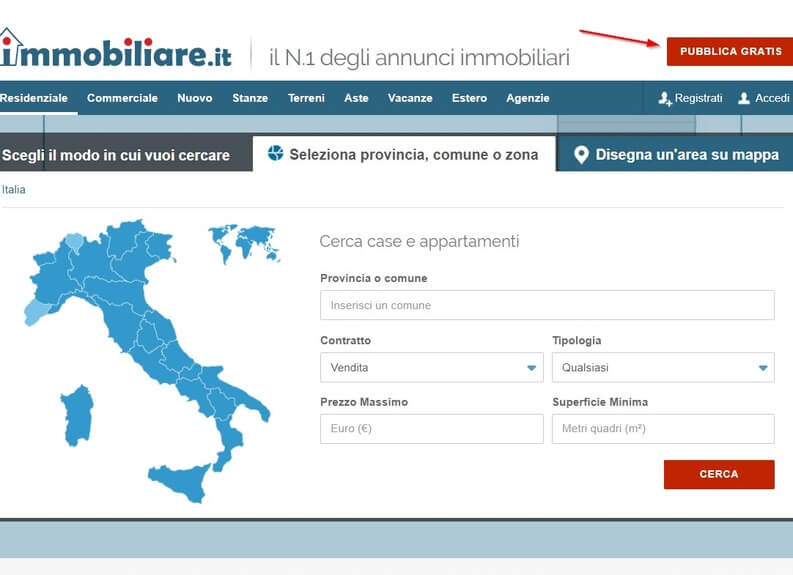Open the Tipologia dropdown showing Qualsiasi
Screen dimensions: 793x575
click(663, 367)
